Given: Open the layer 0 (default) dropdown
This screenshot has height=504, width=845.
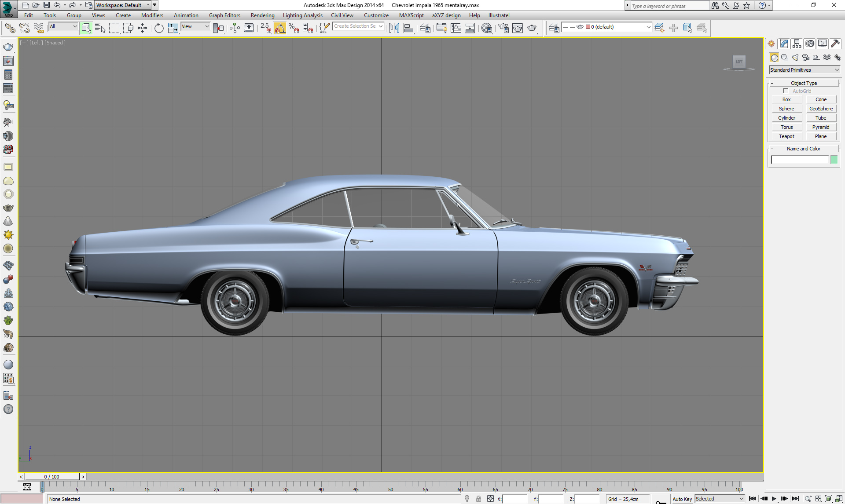Looking at the screenshot, I should pos(607,27).
